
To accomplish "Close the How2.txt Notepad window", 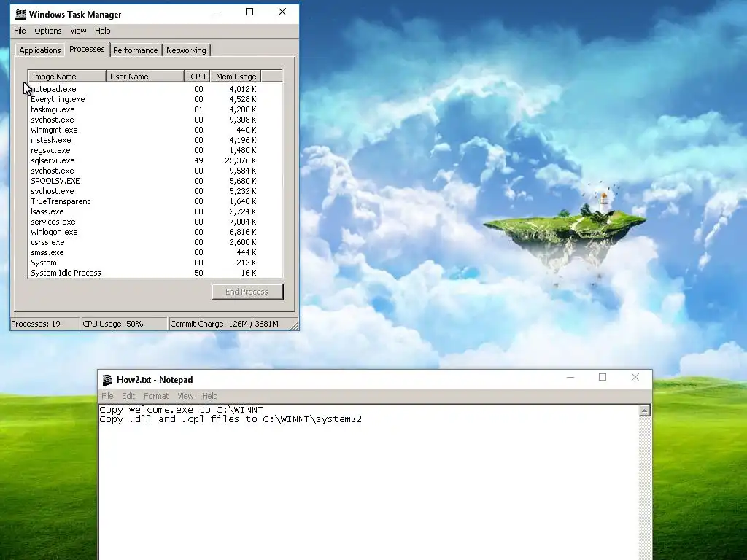I will pyautogui.click(x=635, y=378).
